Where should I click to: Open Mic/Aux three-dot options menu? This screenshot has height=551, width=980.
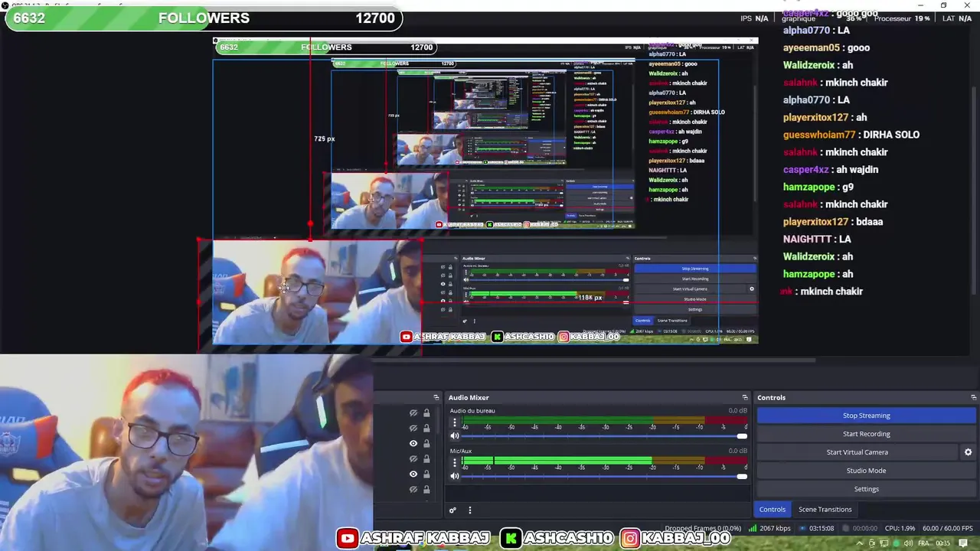pyautogui.click(x=455, y=463)
